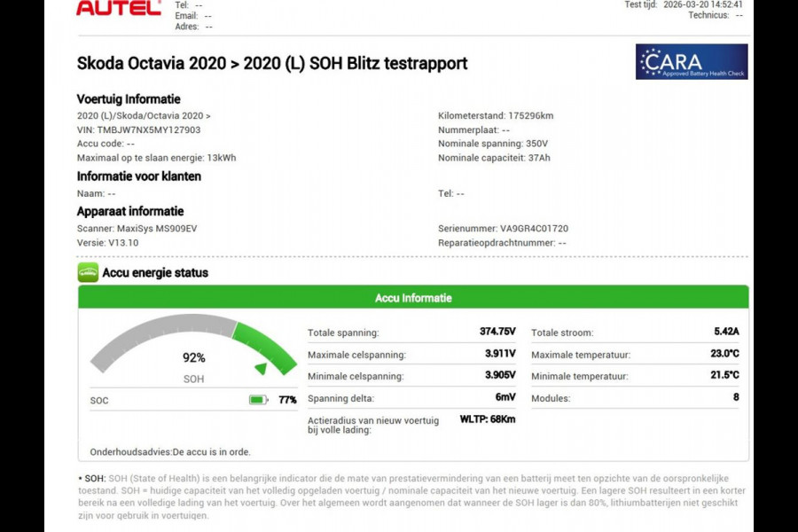The height and width of the screenshot is (532, 798).
Task: Collapse the Apparaat informatie section
Action: pos(129,211)
